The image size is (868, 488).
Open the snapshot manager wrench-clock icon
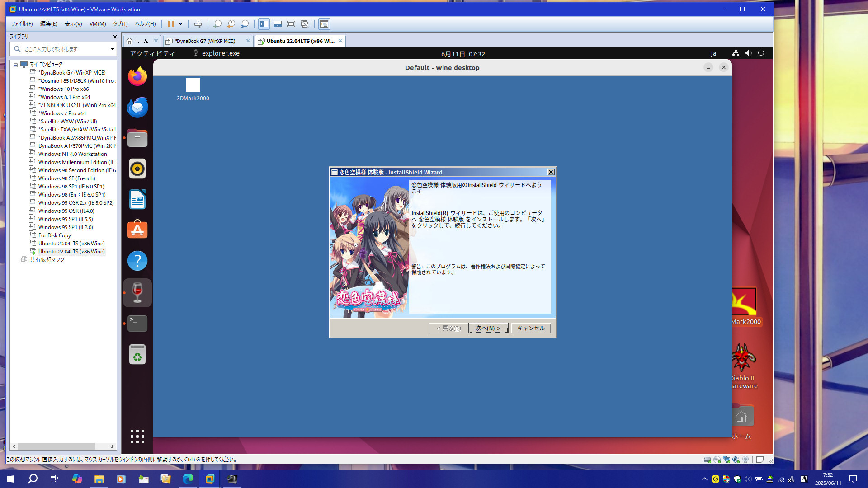(245, 24)
